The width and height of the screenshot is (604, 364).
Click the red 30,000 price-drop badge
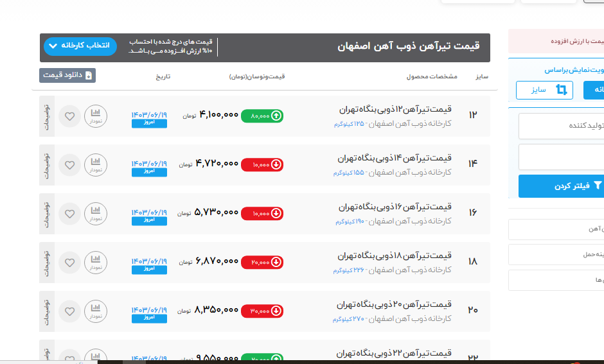262,311
